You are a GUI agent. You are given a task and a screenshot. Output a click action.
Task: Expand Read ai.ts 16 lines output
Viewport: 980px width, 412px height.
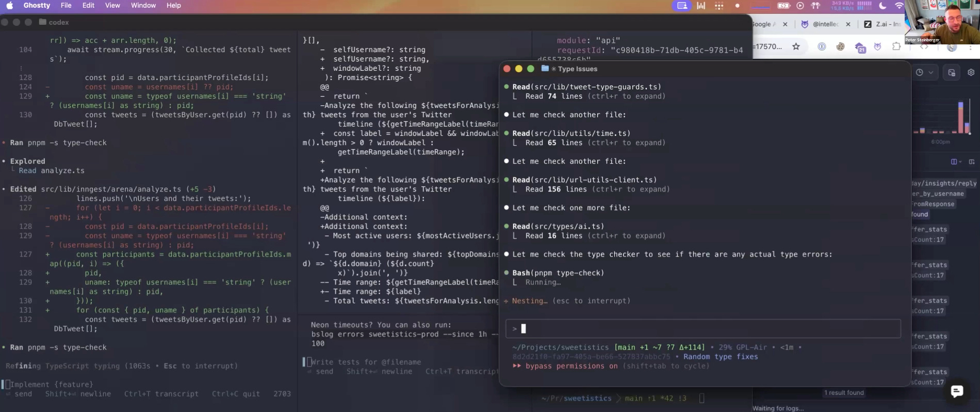pyautogui.click(x=595, y=236)
